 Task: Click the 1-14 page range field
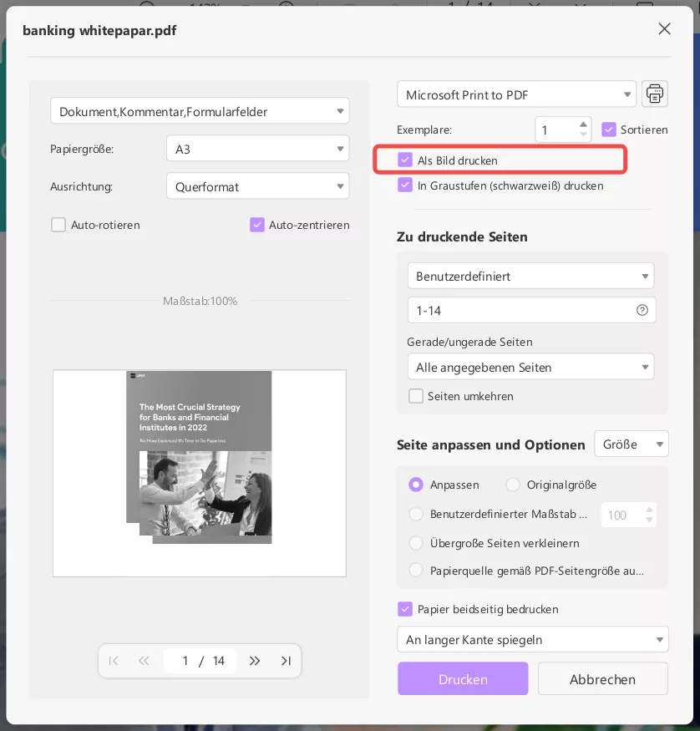(532, 310)
